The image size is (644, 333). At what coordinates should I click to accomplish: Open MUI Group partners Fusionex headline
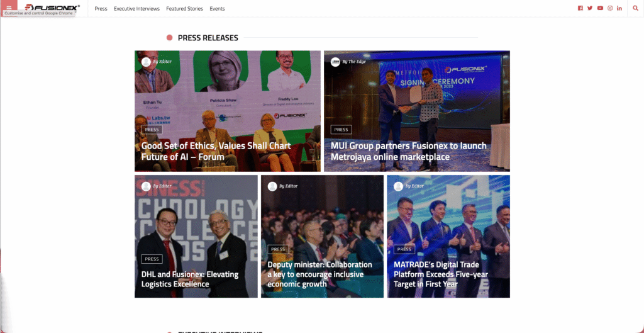[409, 151]
